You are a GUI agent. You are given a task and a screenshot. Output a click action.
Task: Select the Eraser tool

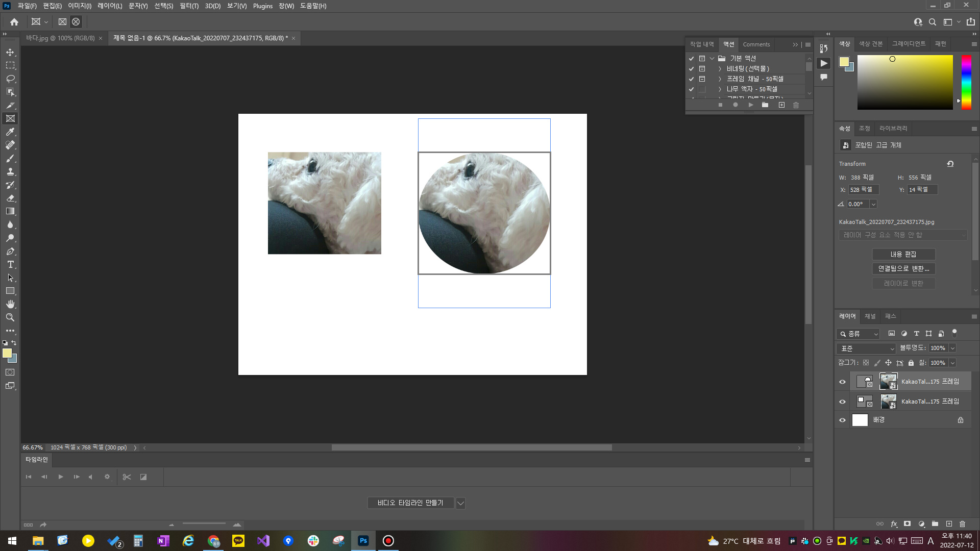click(x=10, y=198)
